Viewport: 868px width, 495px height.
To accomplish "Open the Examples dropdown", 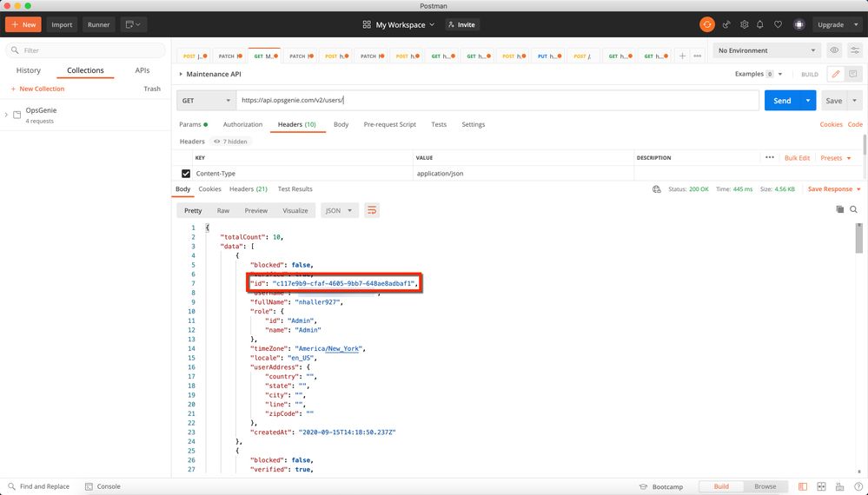I will click(x=758, y=74).
